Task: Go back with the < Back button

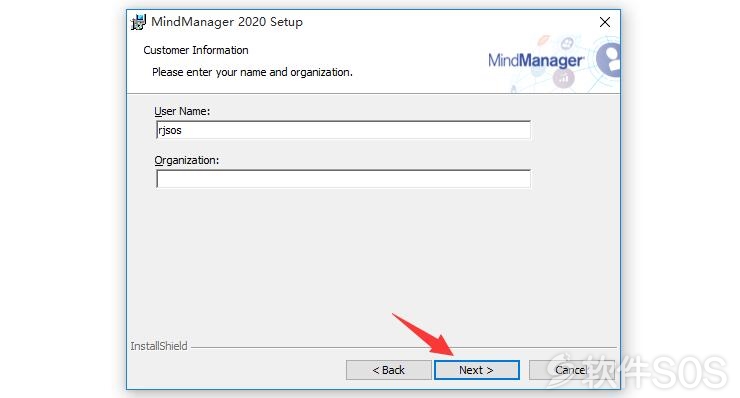Action: [x=388, y=370]
